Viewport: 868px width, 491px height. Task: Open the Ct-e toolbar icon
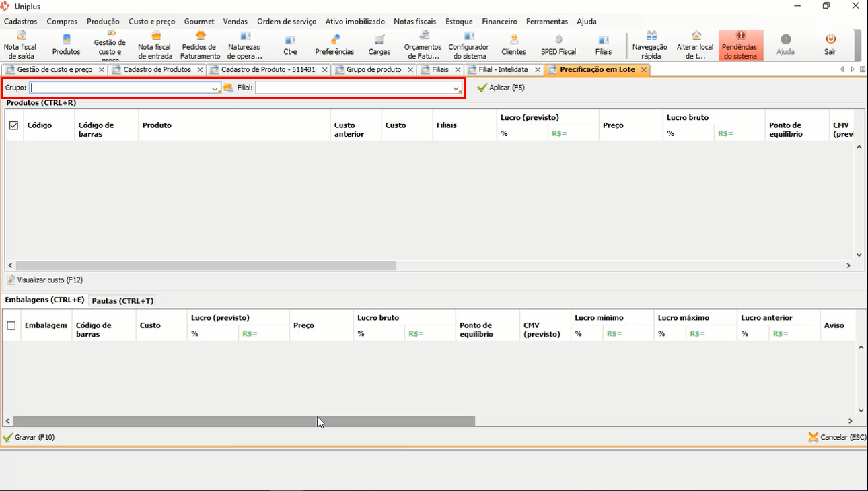point(290,45)
